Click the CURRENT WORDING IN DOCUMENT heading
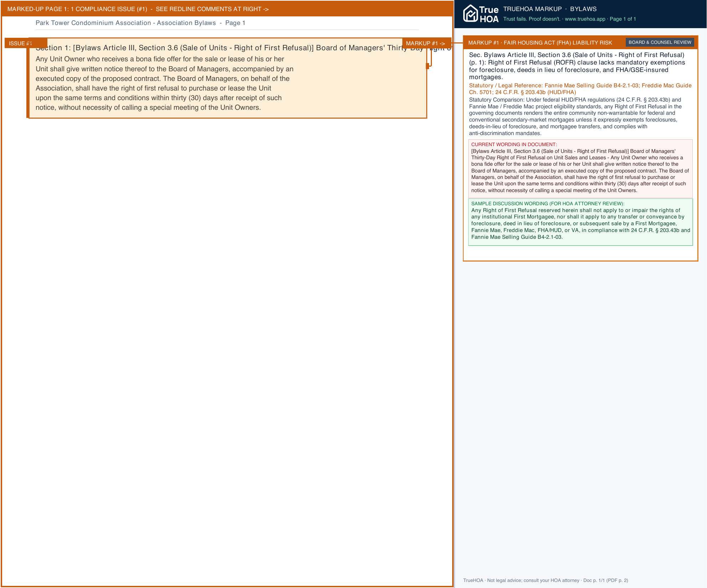The width and height of the screenshot is (707, 588). tap(514, 144)
